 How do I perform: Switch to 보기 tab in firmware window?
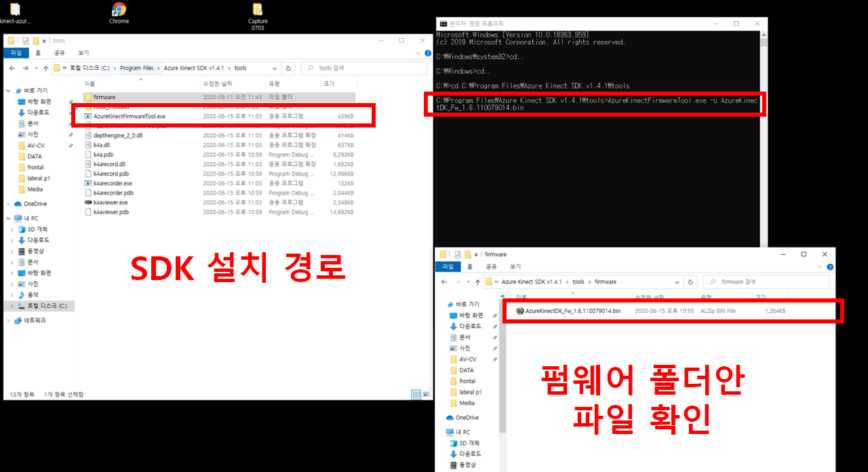click(515, 267)
